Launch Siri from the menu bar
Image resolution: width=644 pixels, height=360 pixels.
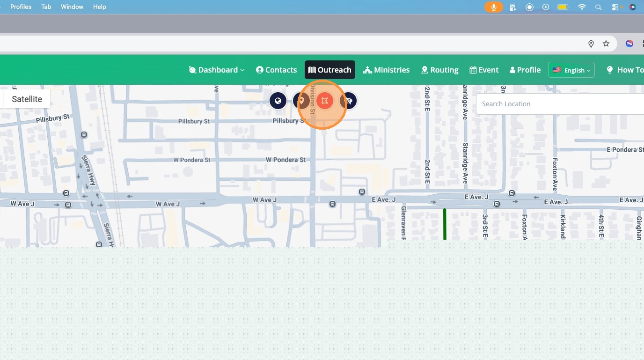(x=633, y=7)
